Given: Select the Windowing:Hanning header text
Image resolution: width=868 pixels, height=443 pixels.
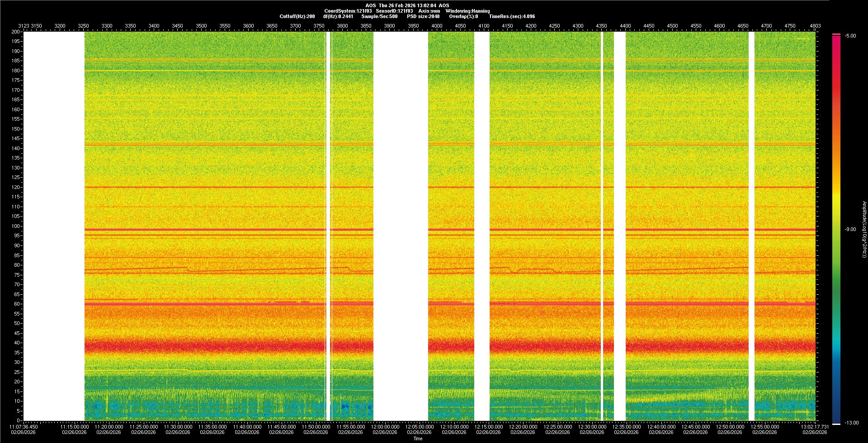Looking at the screenshot, I should pyautogui.click(x=467, y=11).
